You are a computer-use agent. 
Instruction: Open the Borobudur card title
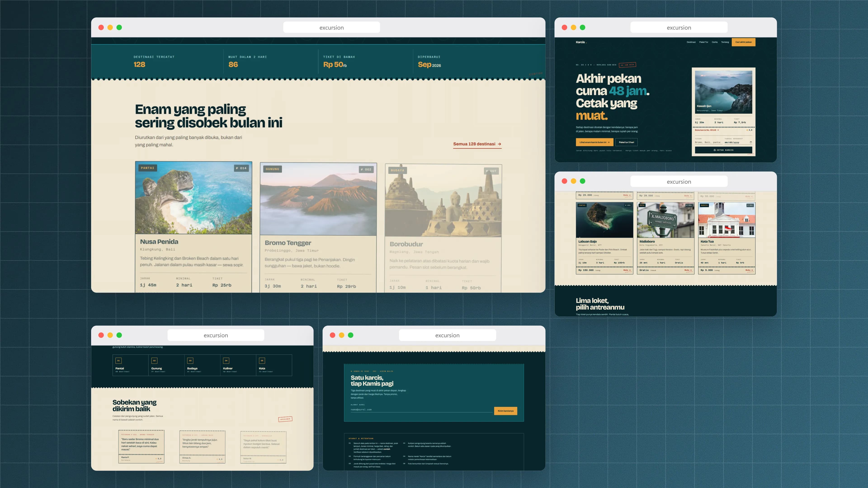click(406, 244)
